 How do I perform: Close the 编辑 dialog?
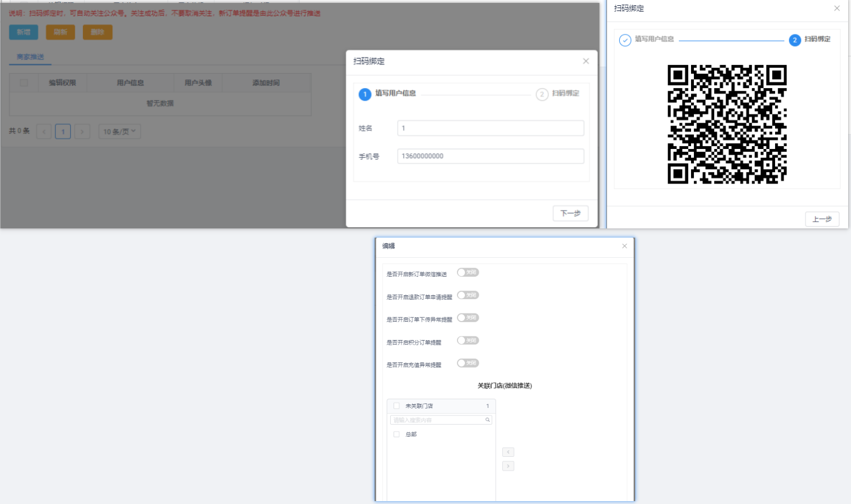click(x=624, y=246)
